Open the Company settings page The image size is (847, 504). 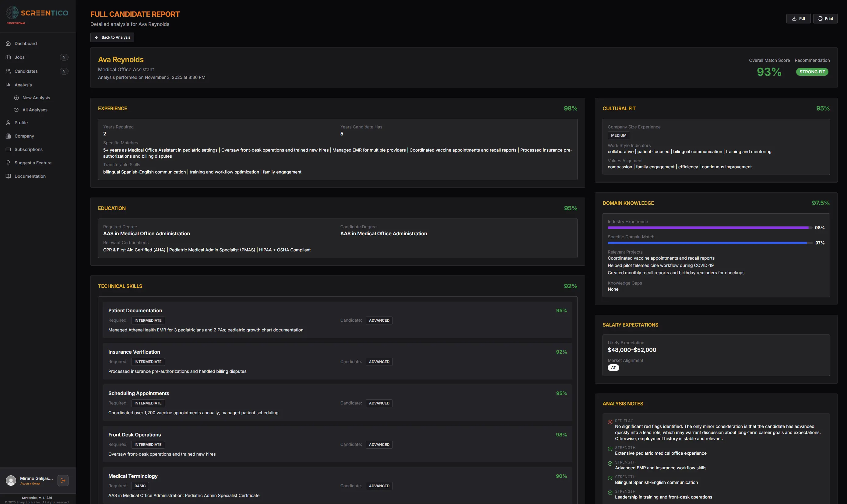tap(24, 136)
